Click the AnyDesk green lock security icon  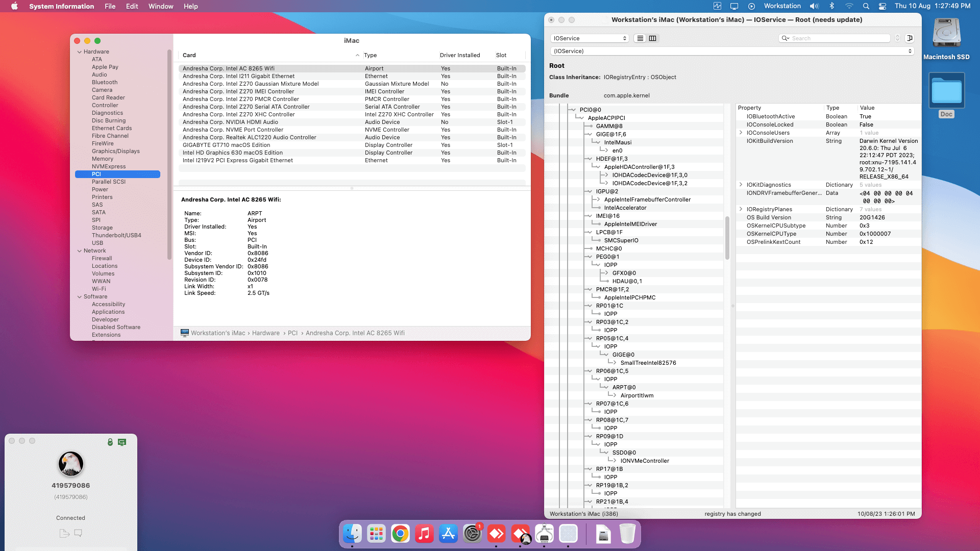(110, 442)
